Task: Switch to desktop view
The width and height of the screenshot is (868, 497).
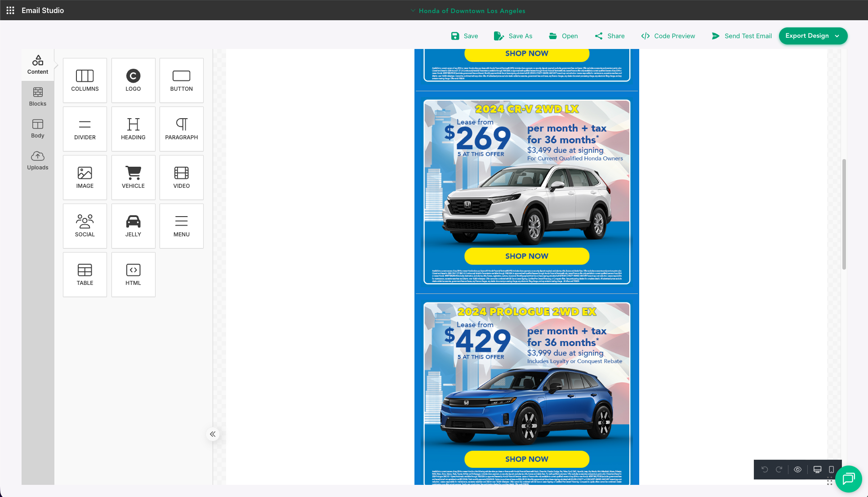Action: (x=818, y=470)
